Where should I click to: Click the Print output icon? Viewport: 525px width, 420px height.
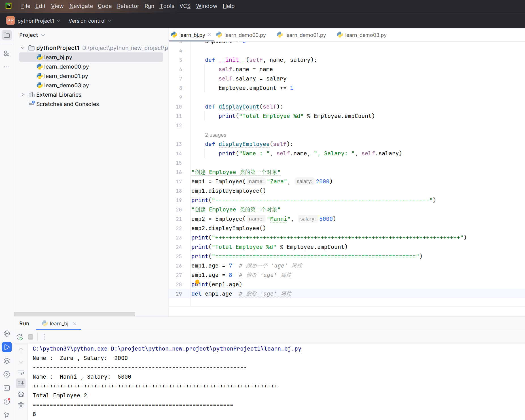pos(21,394)
